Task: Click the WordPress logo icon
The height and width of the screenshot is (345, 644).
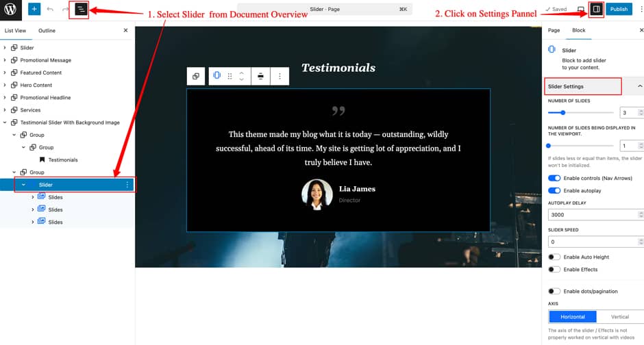Action: point(10,10)
